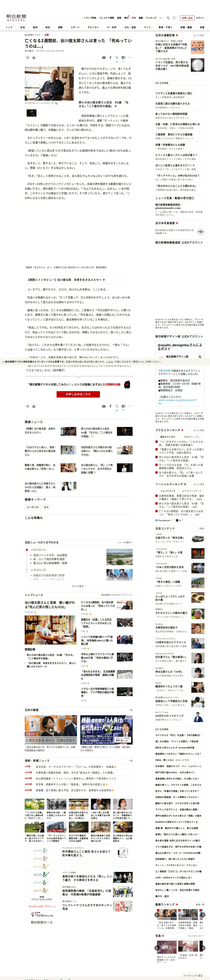Click the ログイン link in header
This screenshot has height=980, width=210.
(x=200, y=18)
